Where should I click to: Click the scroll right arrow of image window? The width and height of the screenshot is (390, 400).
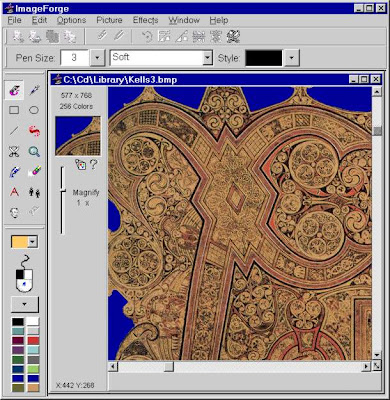[x=366, y=366]
